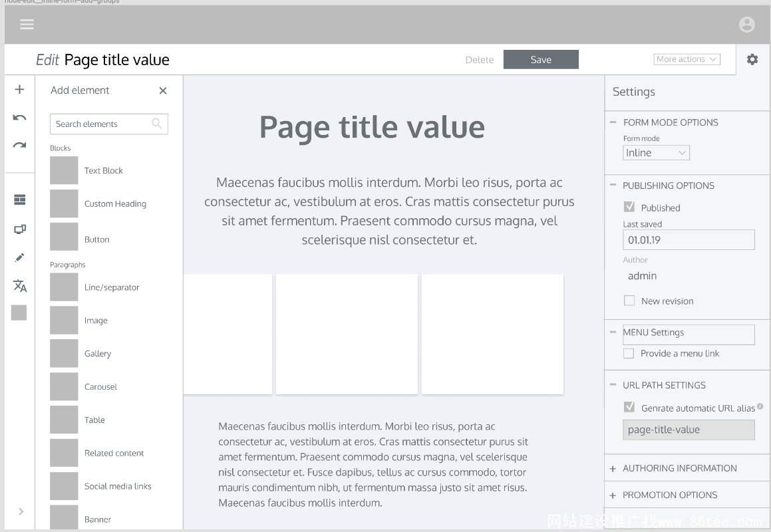The height and width of the screenshot is (532, 771).
Task: Open the More actions dropdown
Action: click(x=687, y=59)
